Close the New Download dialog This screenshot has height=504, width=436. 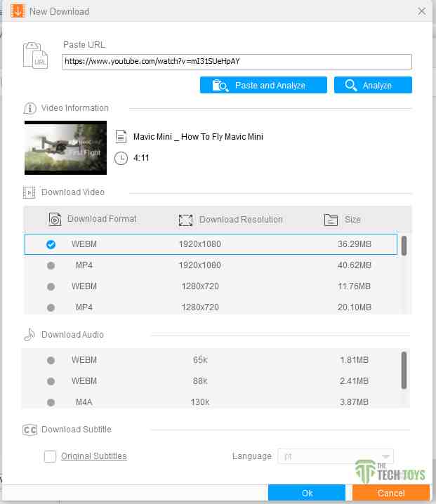tap(421, 11)
